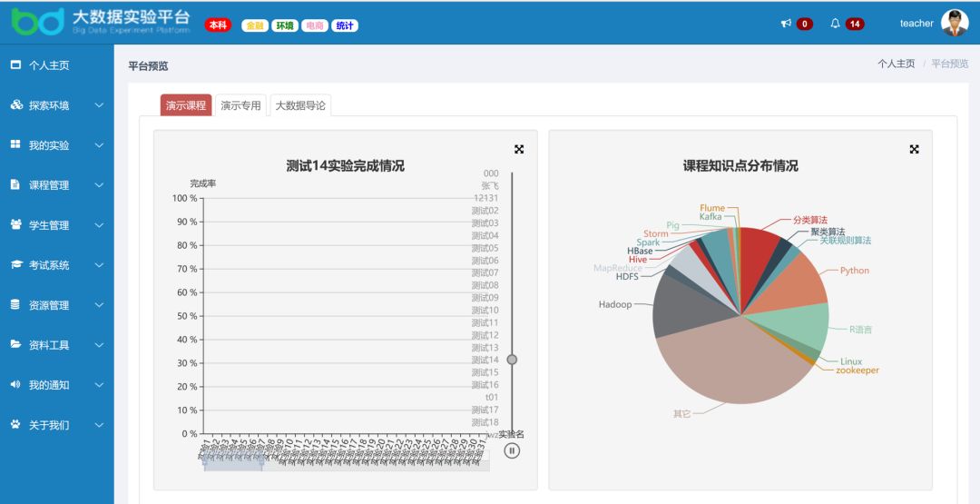Open the 我的通知 sidebar item
980x504 pixels.
coord(57,384)
